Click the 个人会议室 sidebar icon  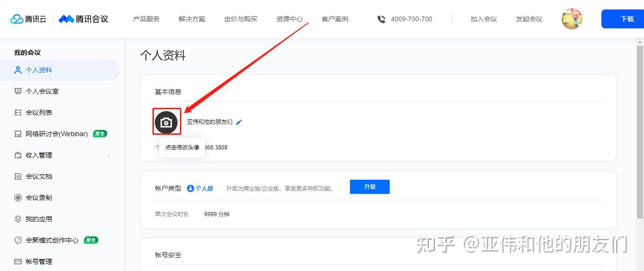pyautogui.click(x=18, y=91)
